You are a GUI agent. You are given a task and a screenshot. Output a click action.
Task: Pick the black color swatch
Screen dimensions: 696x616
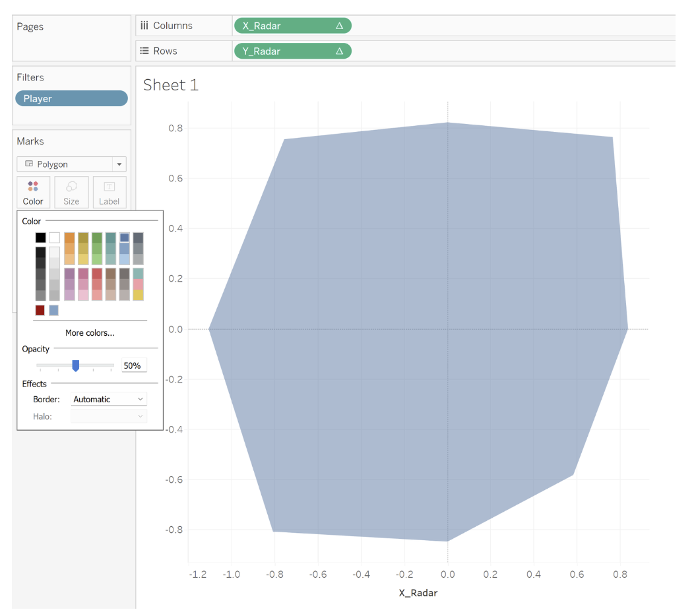point(40,237)
